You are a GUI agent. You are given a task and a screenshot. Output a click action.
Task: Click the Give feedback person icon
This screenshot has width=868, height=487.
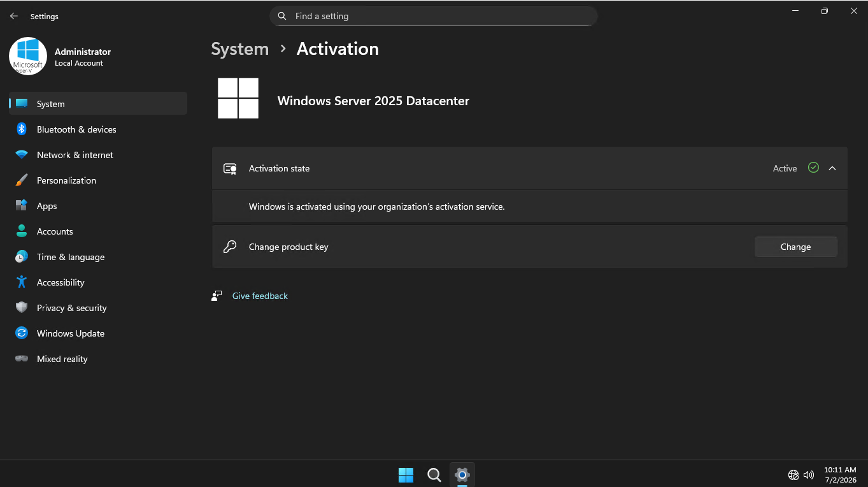pos(217,296)
